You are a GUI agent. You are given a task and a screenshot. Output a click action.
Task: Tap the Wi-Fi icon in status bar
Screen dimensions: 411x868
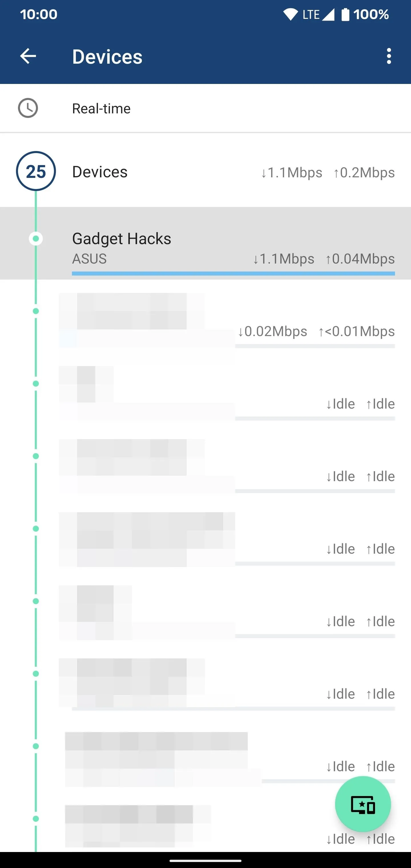[290, 15]
